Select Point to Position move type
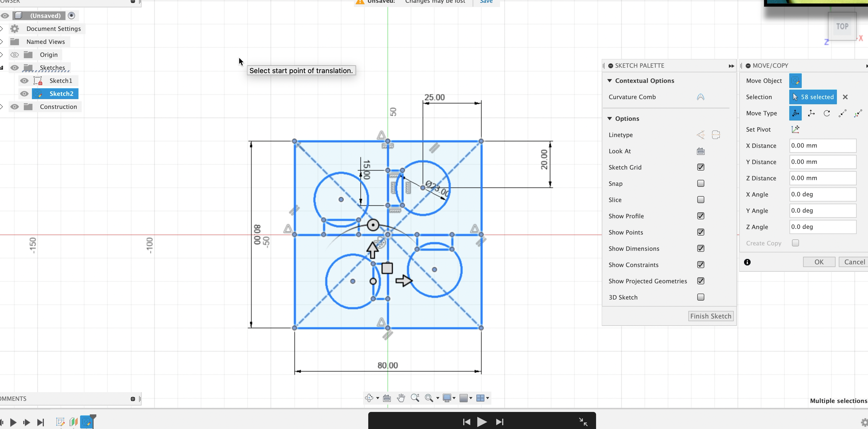Image resolution: width=868 pixels, height=429 pixels. (x=858, y=113)
